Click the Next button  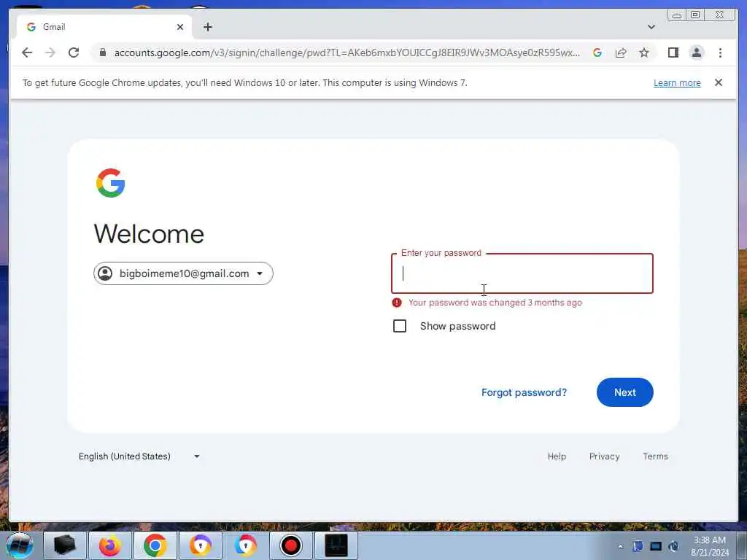625,392
